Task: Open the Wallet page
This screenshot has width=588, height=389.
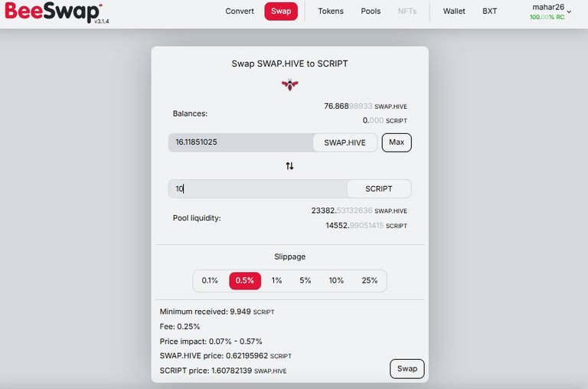Action: pyautogui.click(x=454, y=11)
